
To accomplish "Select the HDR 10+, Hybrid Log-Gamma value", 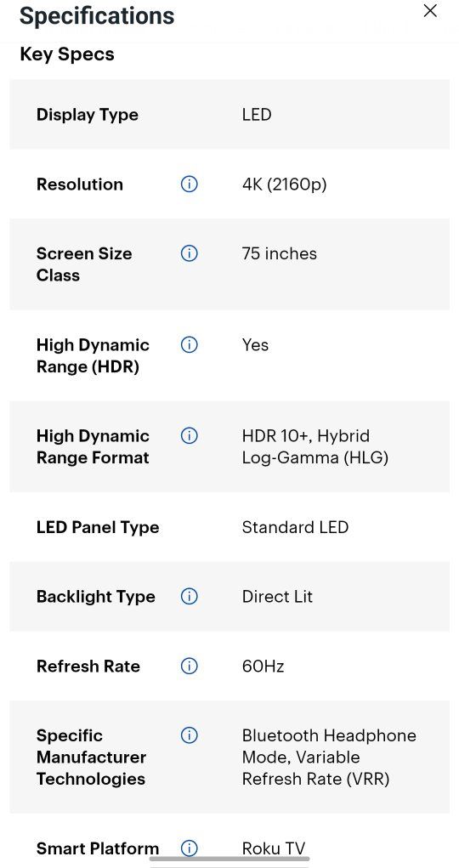I will (x=315, y=446).
